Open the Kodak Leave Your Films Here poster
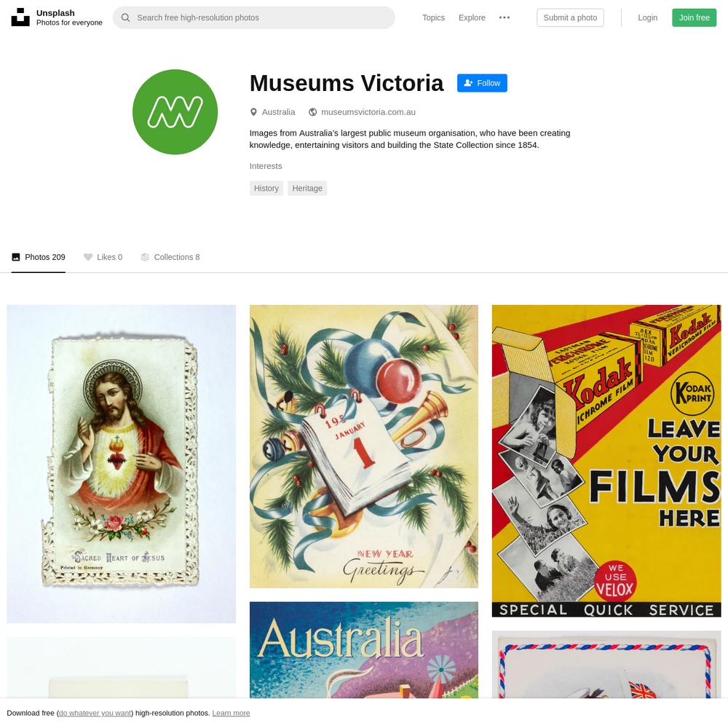Screen dimensions: 728x728 click(x=606, y=461)
